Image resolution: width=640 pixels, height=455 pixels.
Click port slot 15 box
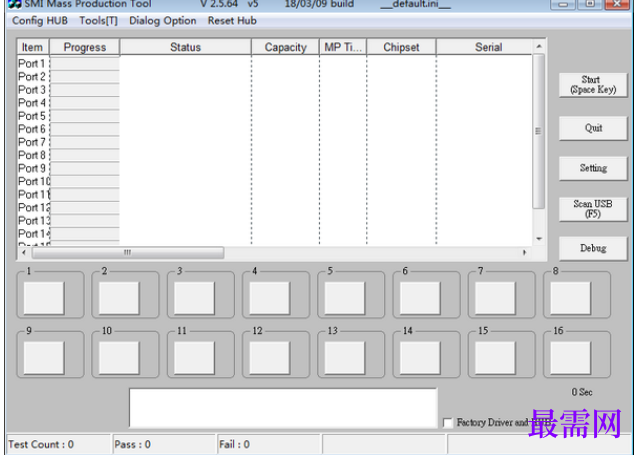[495, 358]
